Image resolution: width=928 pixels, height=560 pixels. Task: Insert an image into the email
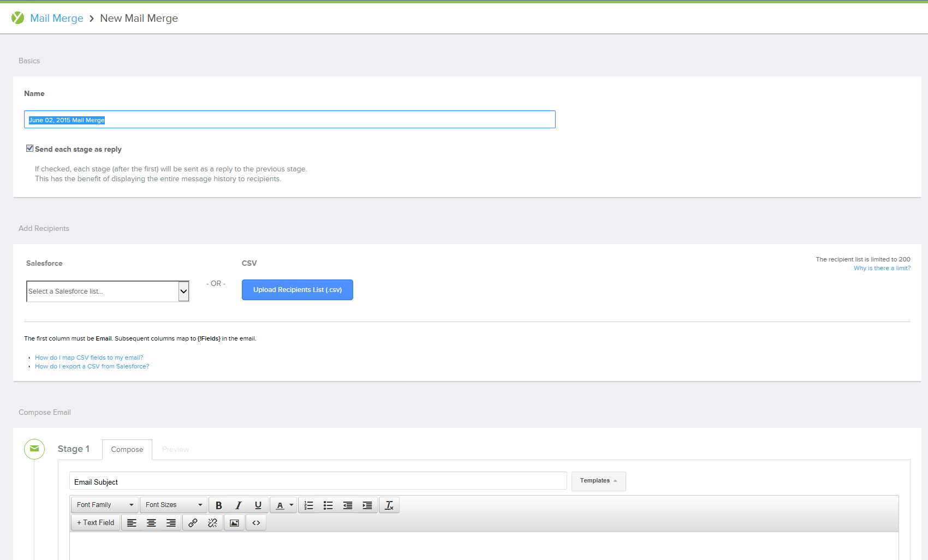tap(234, 522)
